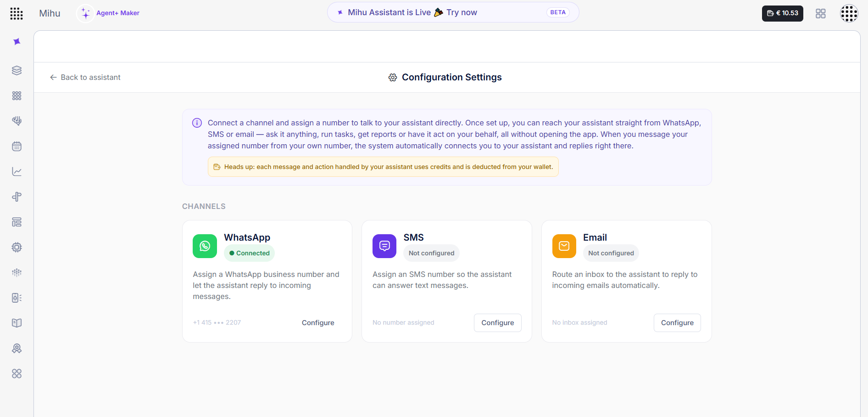
Task: Open the Agent+ Maker link
Action: (x=118, y=13)
